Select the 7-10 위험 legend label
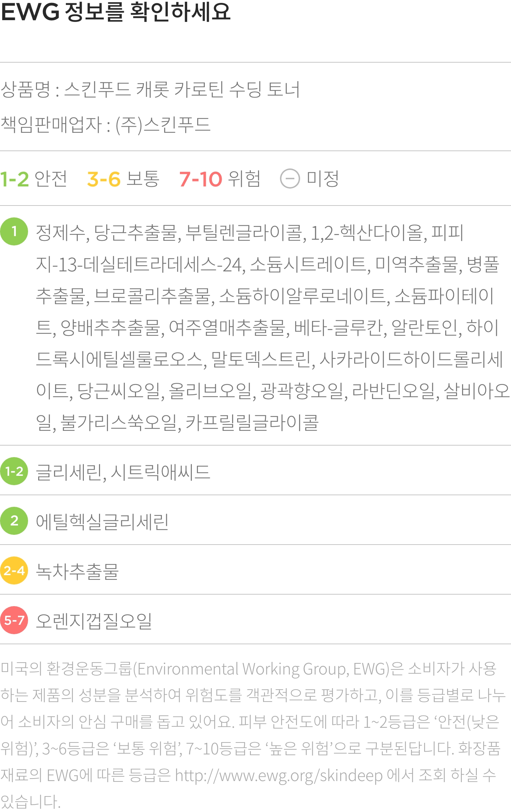Viewport: 511px width, 812px height. tap(220, 179)
